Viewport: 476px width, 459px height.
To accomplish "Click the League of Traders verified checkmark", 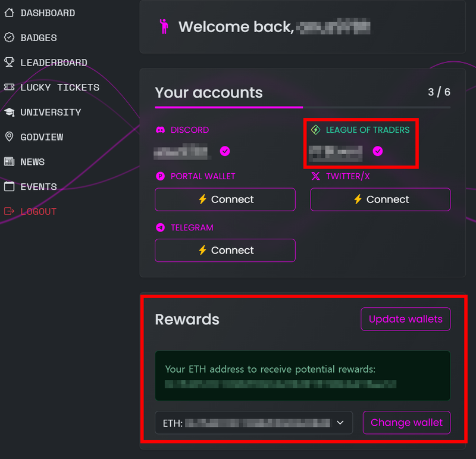I will click(x=378, y=151).
